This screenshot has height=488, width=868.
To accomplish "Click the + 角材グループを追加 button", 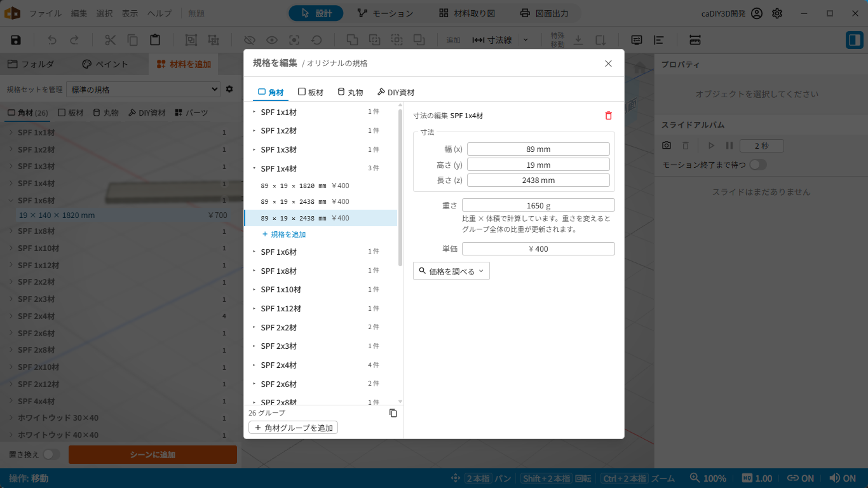I will 294,428.
